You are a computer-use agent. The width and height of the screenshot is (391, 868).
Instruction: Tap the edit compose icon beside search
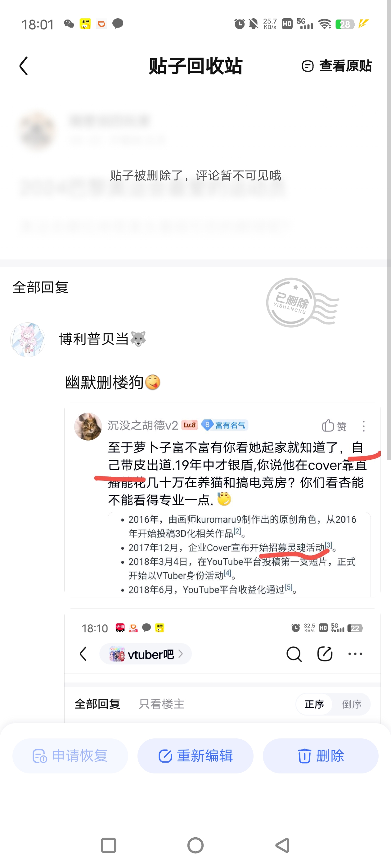coord(325,654)
